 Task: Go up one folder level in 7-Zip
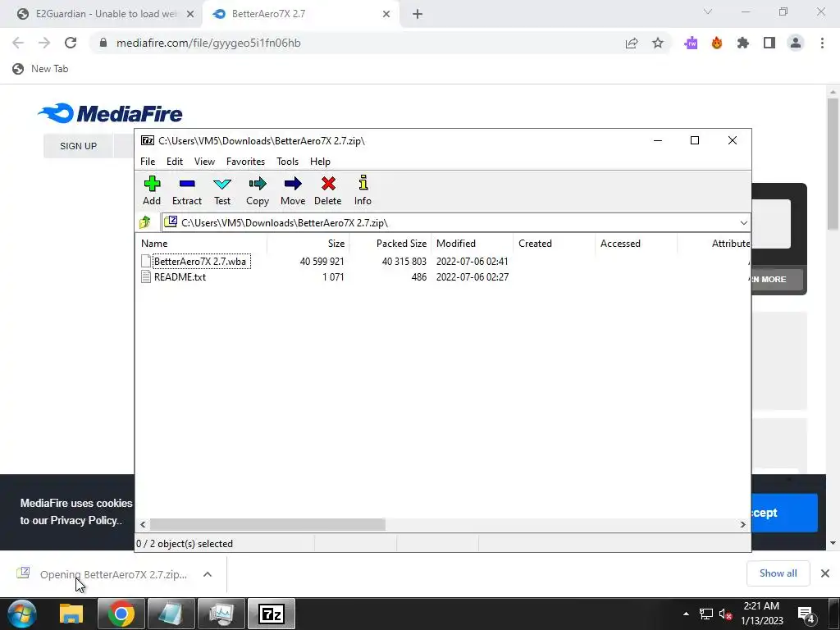[145, 222]
